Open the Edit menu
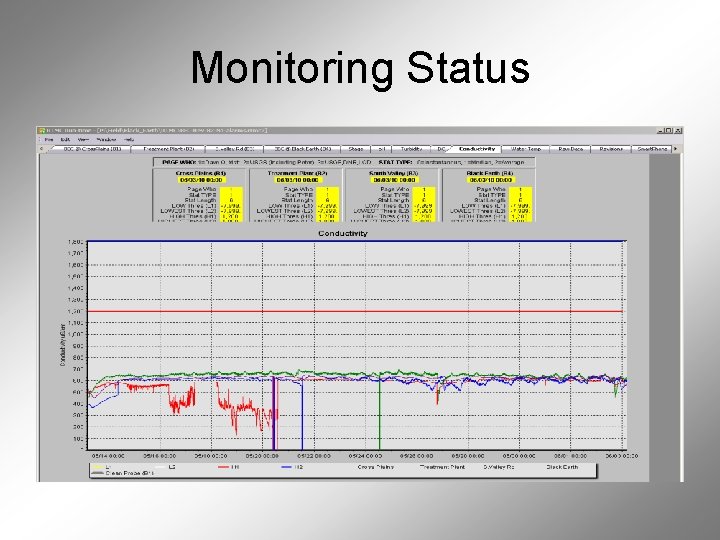The height and width of the screenshot is (540, 720). tap(66, 140)
